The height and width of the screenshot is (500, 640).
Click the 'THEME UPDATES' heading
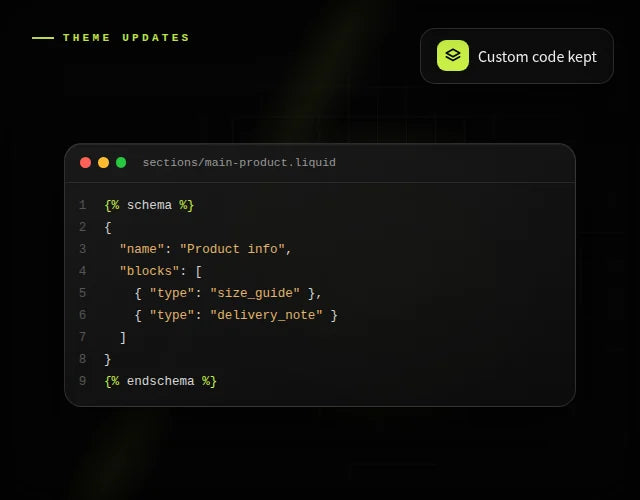(x=127, y=38)
